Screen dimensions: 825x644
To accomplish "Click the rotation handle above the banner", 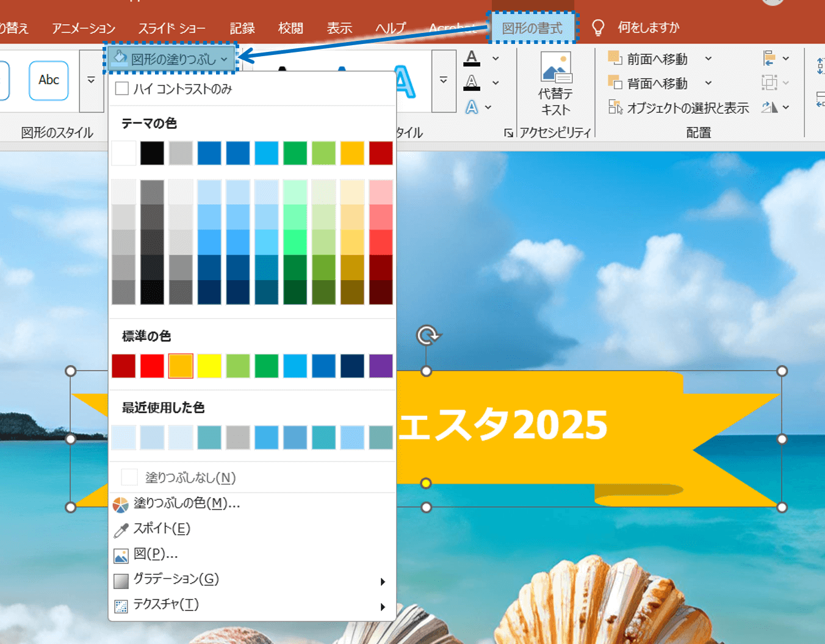I will [427, 335].
